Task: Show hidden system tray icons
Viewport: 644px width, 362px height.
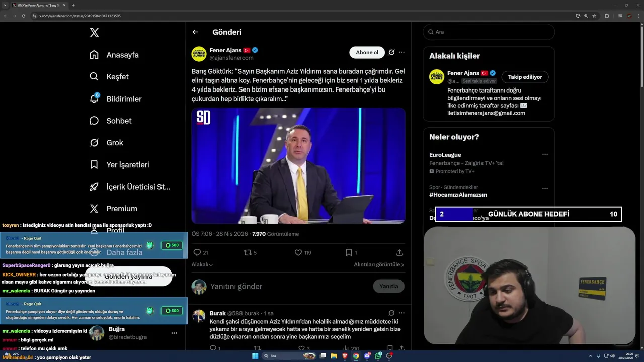Action: pos(590,356)
